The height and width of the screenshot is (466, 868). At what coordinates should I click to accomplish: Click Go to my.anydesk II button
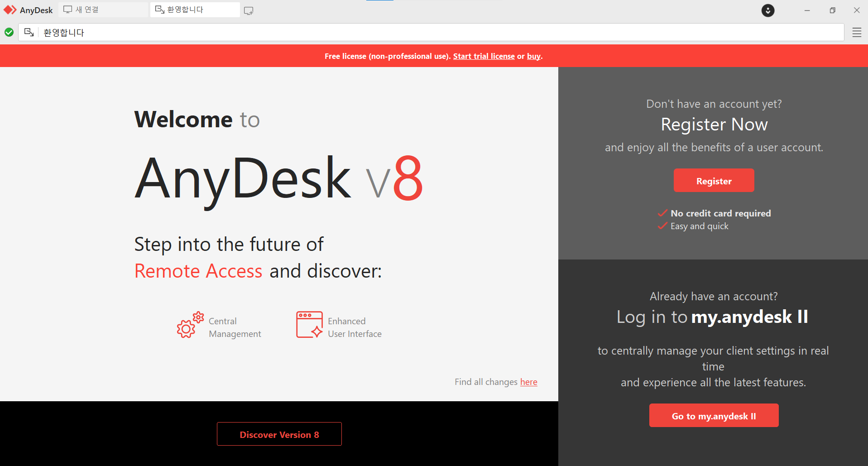pyautogui.click(x=714, y=415)
